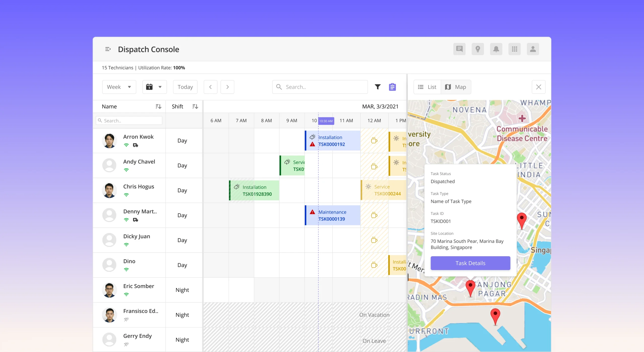Screen dimensions: 644x352
Task: Collapse the sidebar menu icon
Action: pyautogui.click(x=108, y=49)
